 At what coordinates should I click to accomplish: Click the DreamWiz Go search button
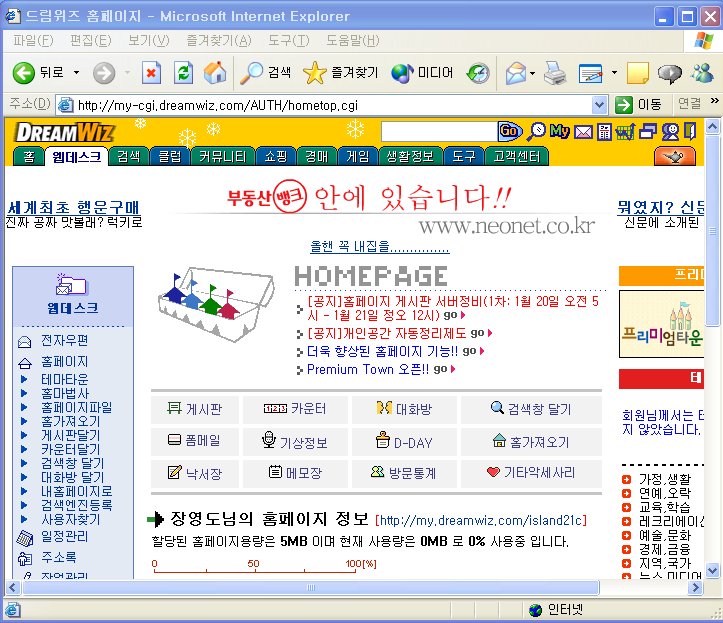[x=510, y=131]
